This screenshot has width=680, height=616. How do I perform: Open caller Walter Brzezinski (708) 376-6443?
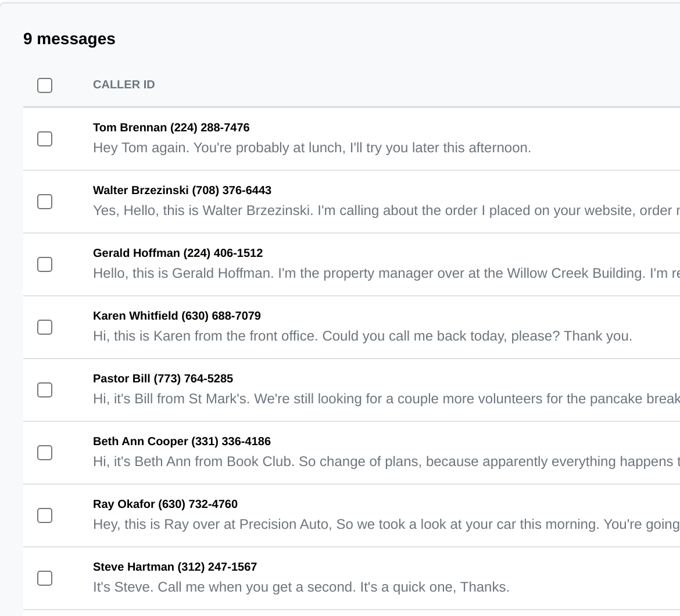(x=182, y=190)
